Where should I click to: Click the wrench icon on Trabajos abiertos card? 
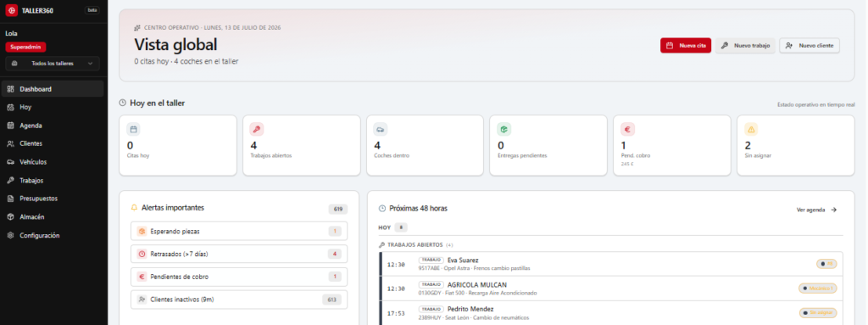click(x=256, y=129)
